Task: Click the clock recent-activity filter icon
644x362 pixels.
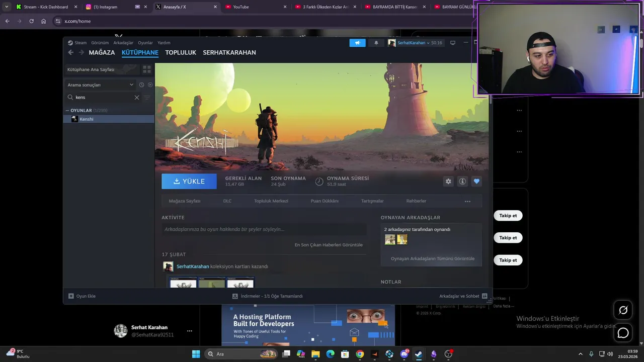Action: (x=141, y=85)
